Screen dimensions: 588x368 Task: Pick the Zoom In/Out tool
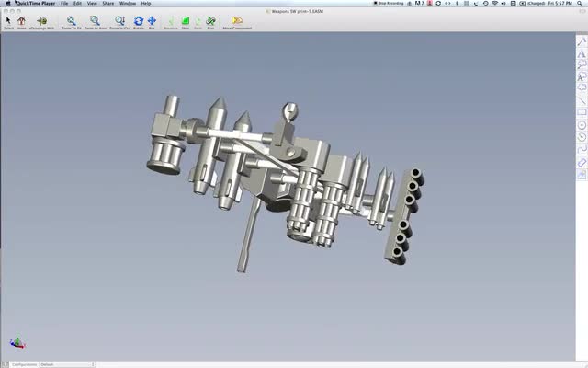[x=119, y=20]
